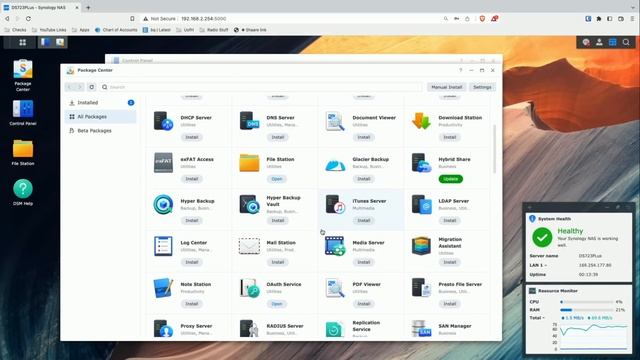Image resolution: width=640 pixels, height=360 pixels.
Task: Click File Station package icon in list
Action: pos(249,163)
